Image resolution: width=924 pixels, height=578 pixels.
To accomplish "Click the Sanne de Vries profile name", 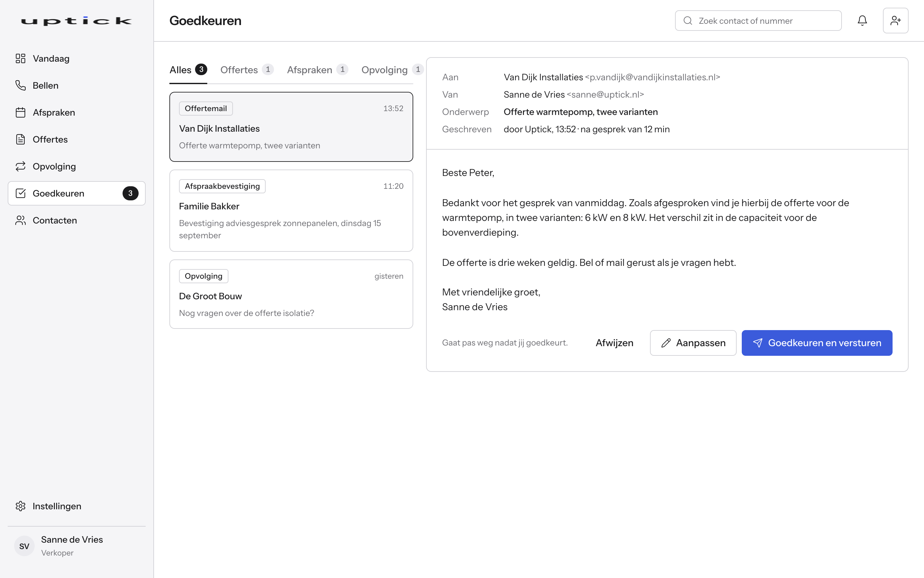I will [x=72, y=539].
